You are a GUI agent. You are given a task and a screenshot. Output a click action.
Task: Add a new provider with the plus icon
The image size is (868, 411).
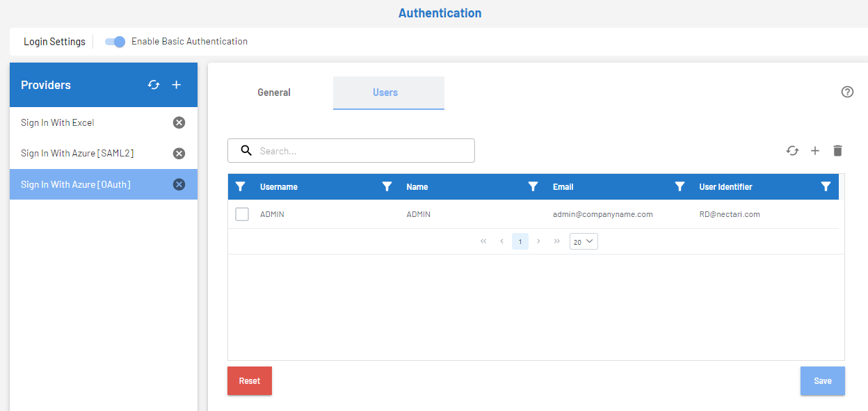click(176, 84)
